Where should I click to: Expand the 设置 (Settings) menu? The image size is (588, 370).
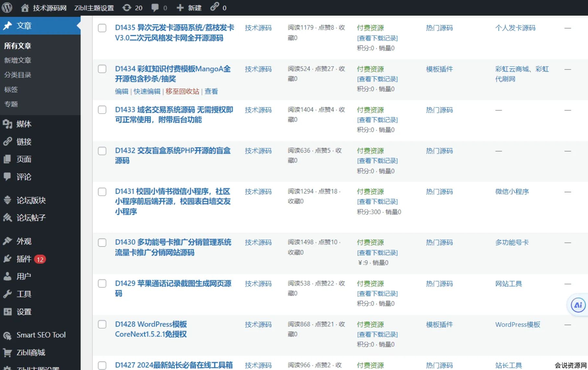coord(24,312)
